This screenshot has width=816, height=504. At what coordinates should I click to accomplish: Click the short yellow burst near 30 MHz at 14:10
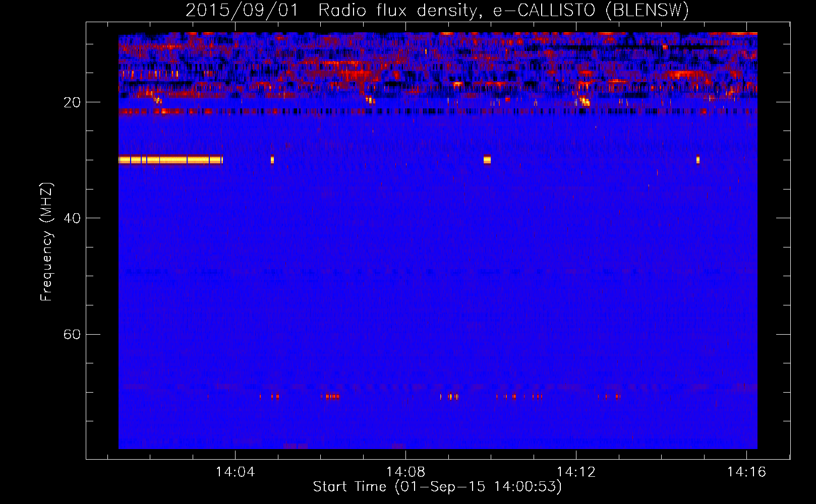click(487, 160)
